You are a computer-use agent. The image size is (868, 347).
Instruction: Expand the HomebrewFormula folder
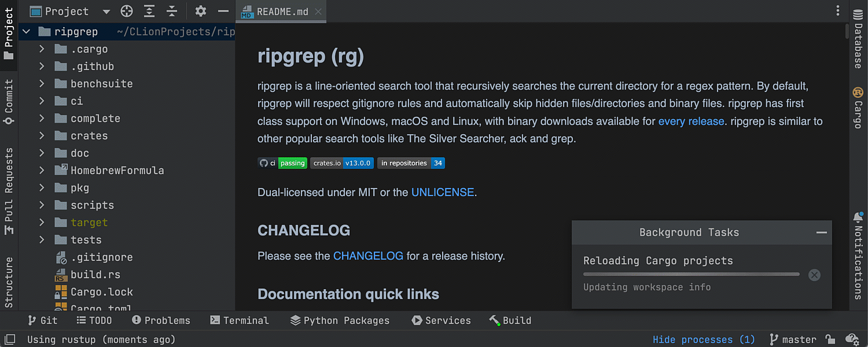[42, 171]
